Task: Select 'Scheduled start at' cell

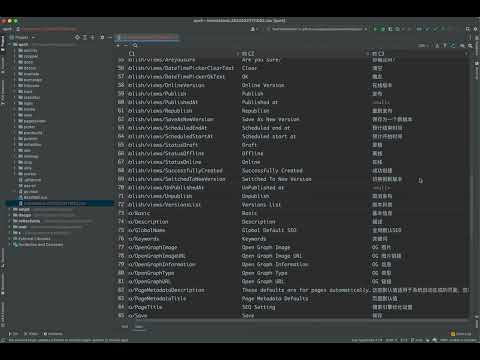Action: click(269, 136)
